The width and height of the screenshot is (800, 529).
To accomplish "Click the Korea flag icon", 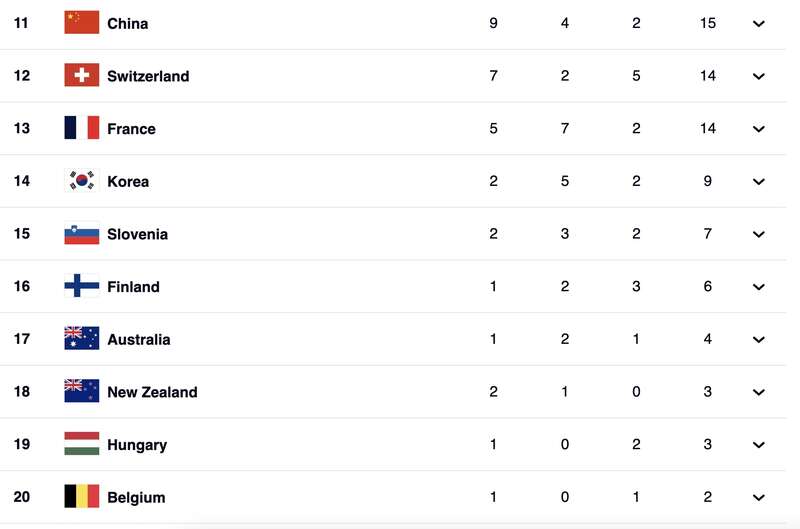I will [81, 181].
